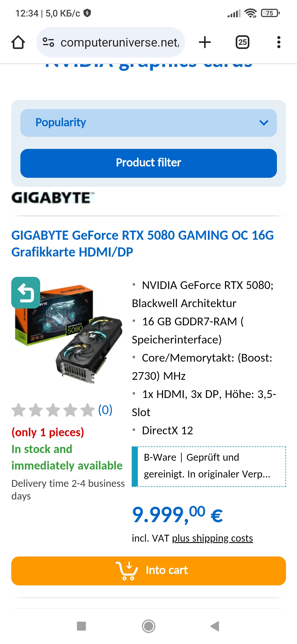Open site settings icon in address bar
Image resolution: width=297 pixels, height=644 pixels.
click(48, 42)
